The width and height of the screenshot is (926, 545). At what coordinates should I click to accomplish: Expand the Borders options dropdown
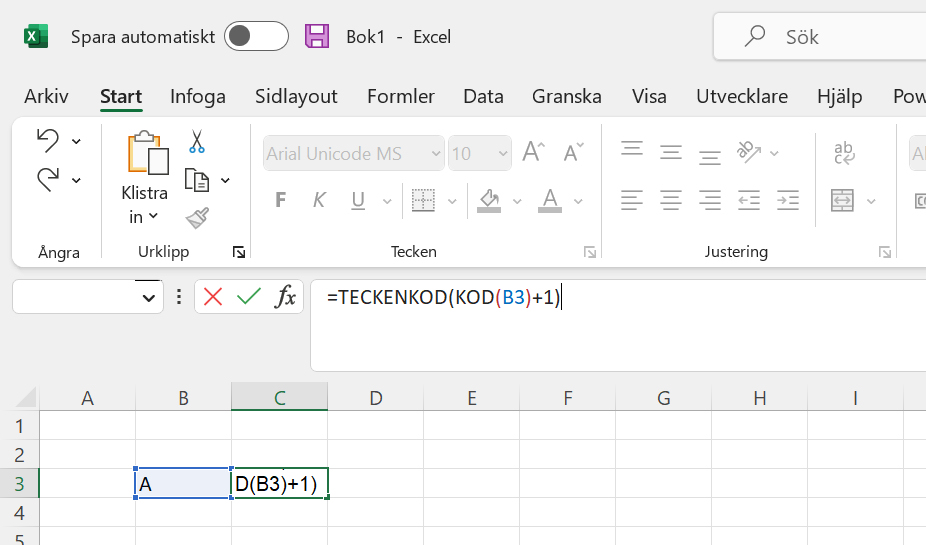(x=452, y=201)
